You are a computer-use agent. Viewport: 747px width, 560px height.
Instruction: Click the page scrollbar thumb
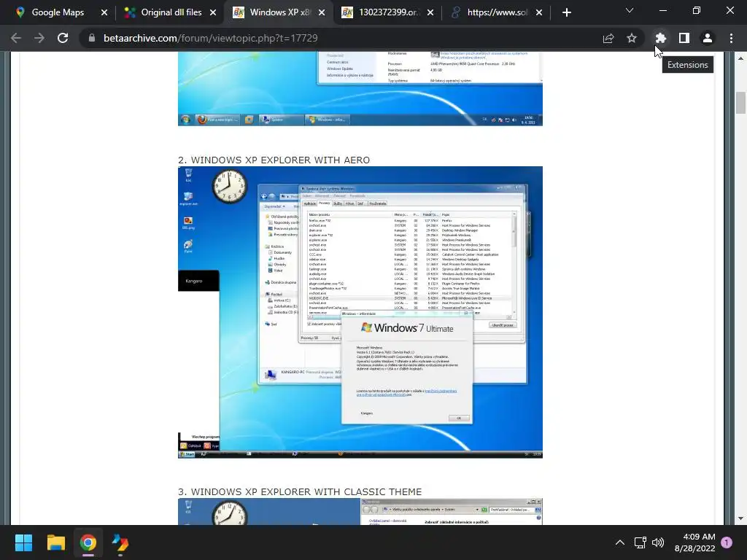(x=740, y=102)
